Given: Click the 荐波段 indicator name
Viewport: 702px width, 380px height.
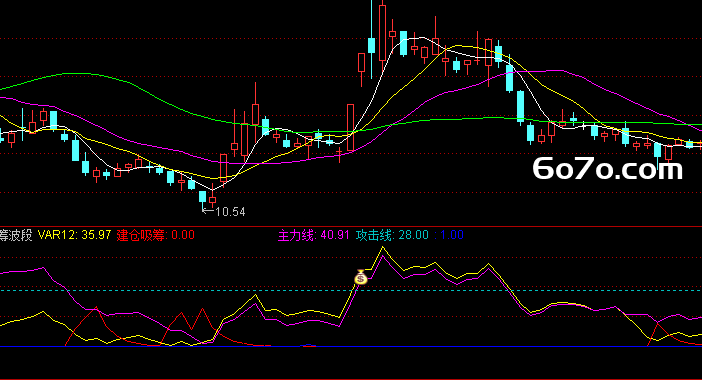Looking at the screenshot, I should point(16,235).
